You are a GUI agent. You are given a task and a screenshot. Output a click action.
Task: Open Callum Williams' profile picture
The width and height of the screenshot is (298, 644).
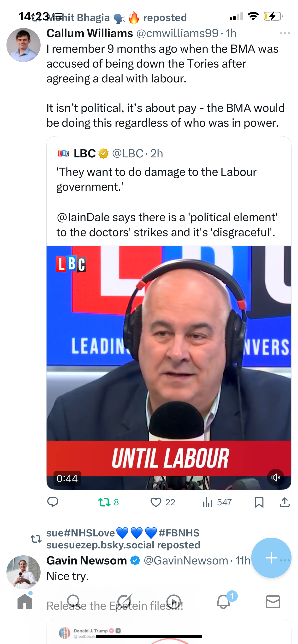point(24,45)
